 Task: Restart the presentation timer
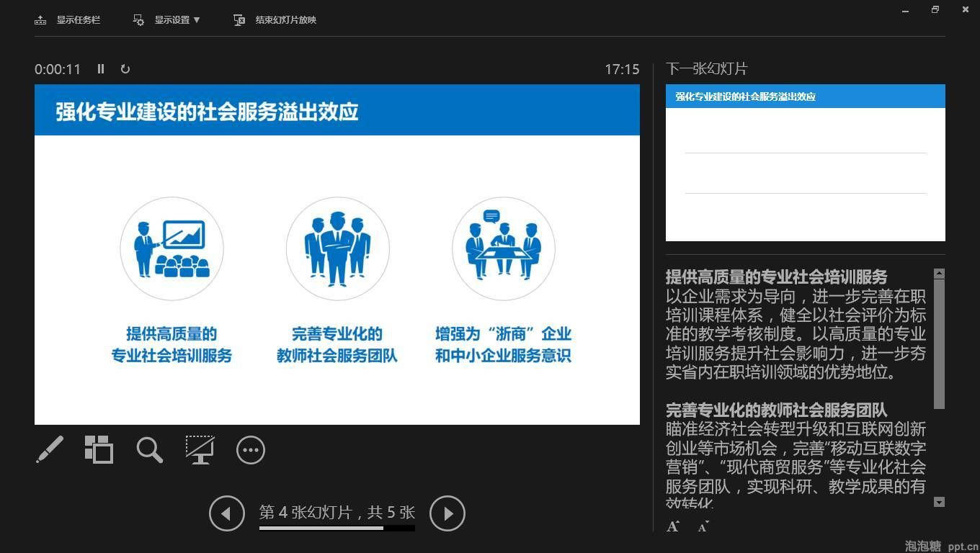click(125, 69)
